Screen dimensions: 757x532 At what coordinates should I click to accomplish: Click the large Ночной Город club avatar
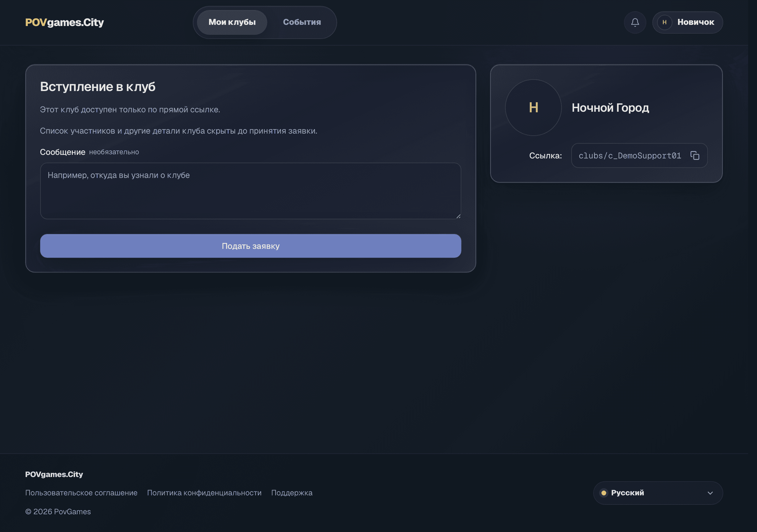(x=533, y=108)
